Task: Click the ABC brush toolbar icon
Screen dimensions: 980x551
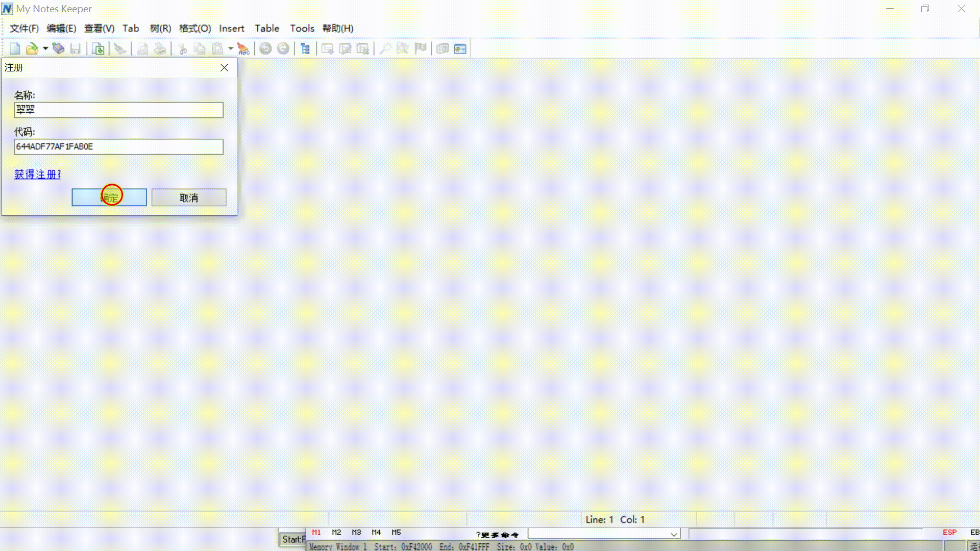Action: click(243, 49)
